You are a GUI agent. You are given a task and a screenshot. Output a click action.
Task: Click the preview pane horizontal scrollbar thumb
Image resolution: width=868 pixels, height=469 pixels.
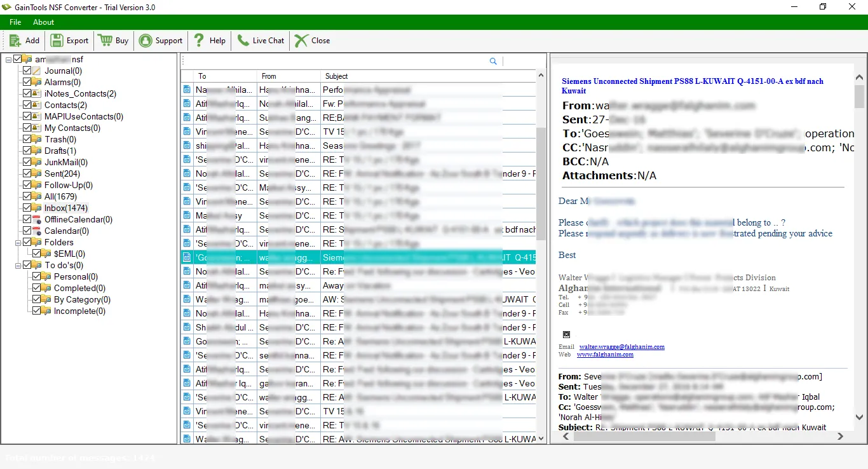[644, 437]
